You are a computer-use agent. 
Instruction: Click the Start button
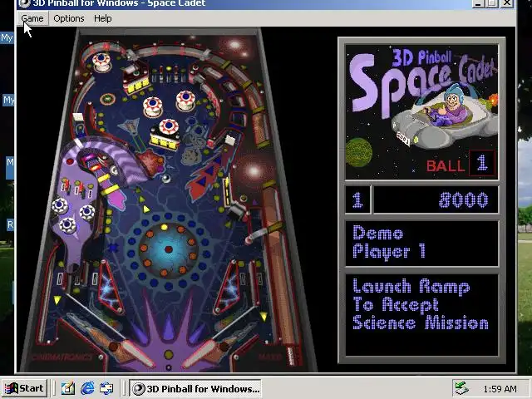pyautogui.click(x=24, y=388)
